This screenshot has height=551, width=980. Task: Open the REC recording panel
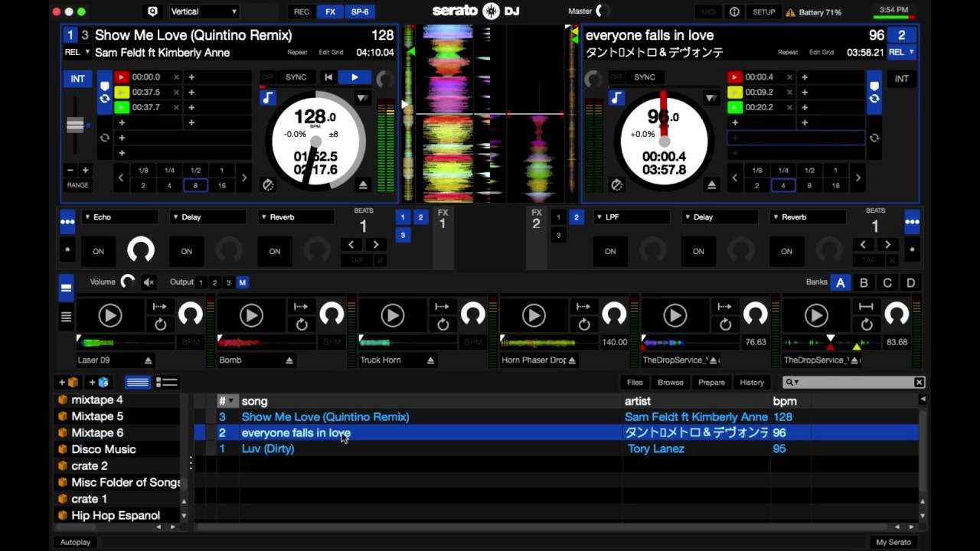click(302, 11)
